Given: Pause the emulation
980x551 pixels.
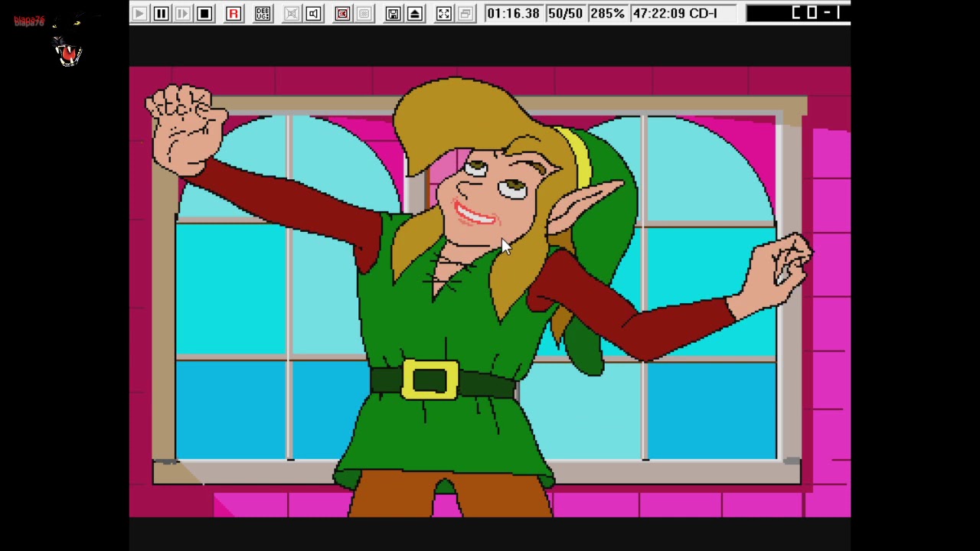Looking at the screenshot, I should (x=161, y=13).
